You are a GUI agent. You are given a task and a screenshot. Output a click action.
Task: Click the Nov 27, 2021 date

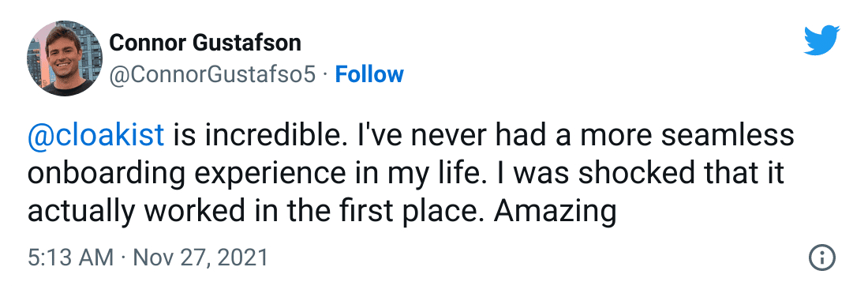(201, 258)
